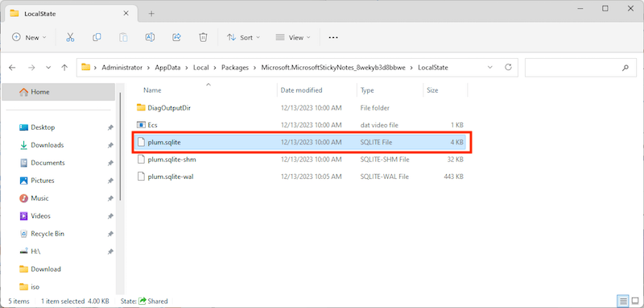This screenshot has width=644, height=308.
Task: Select the LocalState window tab
Action: pos(70,14)
